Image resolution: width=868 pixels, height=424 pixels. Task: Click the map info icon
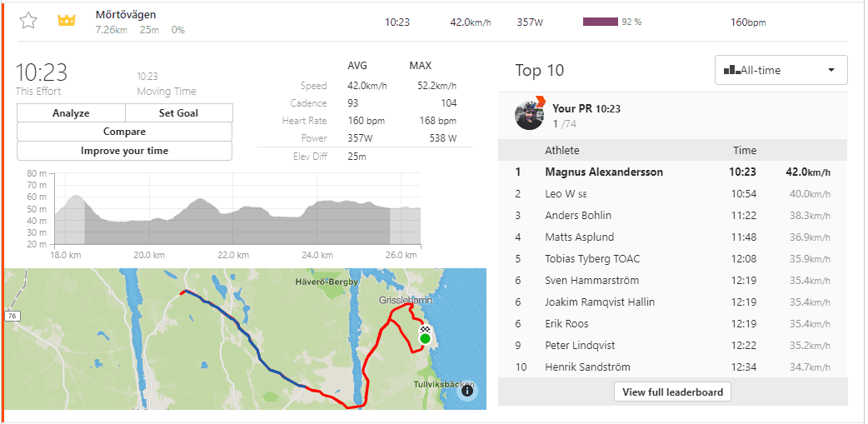pyautogui.click(x=467, y=390)
